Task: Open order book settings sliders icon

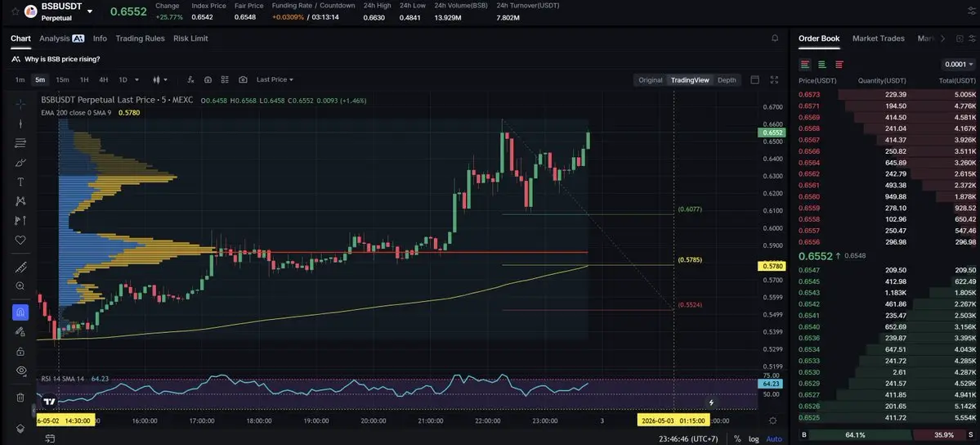Action: point(972,38)
